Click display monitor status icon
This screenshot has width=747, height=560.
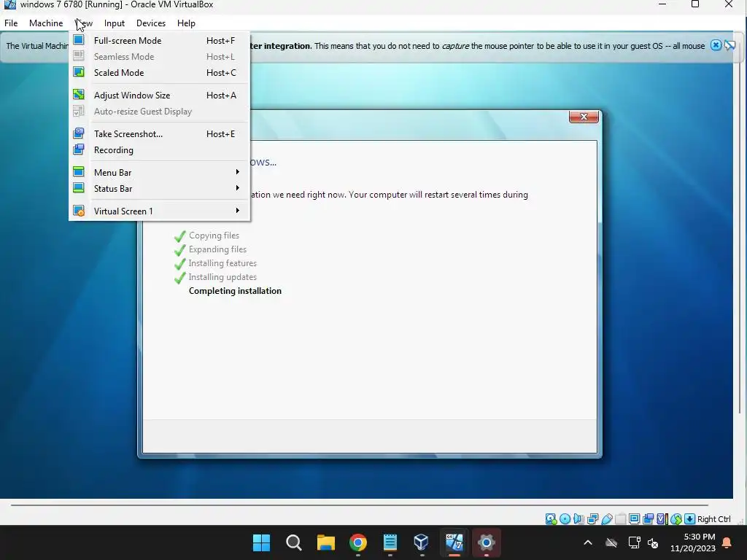tap(634, 519)
